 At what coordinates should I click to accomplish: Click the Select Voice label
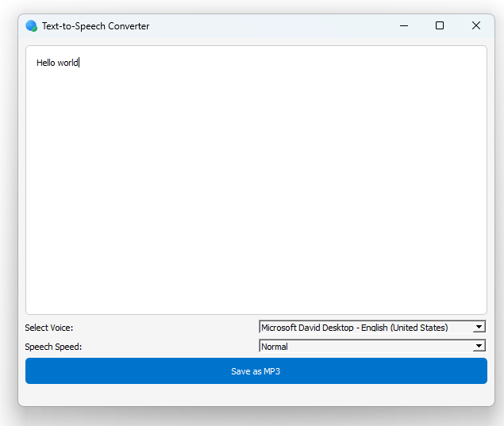coord(48,328)
